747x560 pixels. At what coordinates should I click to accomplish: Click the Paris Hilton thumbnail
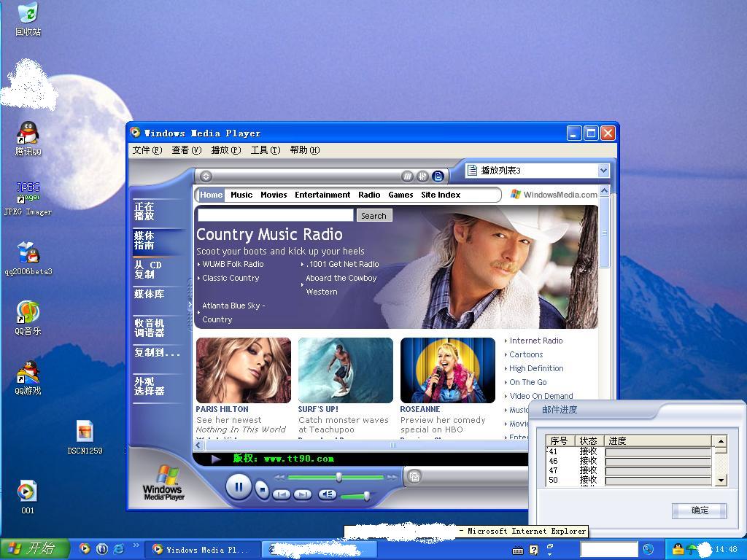click(x=244, y=370)
